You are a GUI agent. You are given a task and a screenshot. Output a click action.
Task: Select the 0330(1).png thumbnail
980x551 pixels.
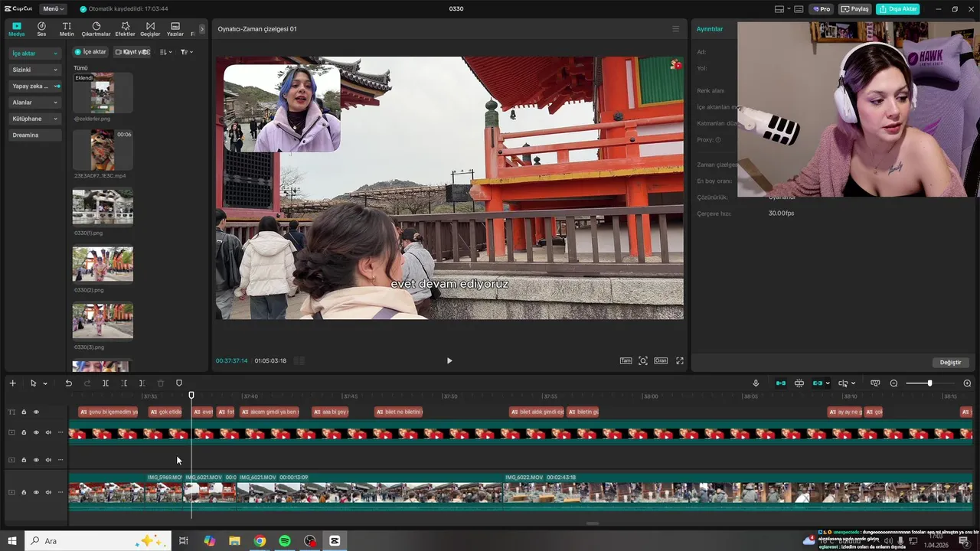[103, 207]
